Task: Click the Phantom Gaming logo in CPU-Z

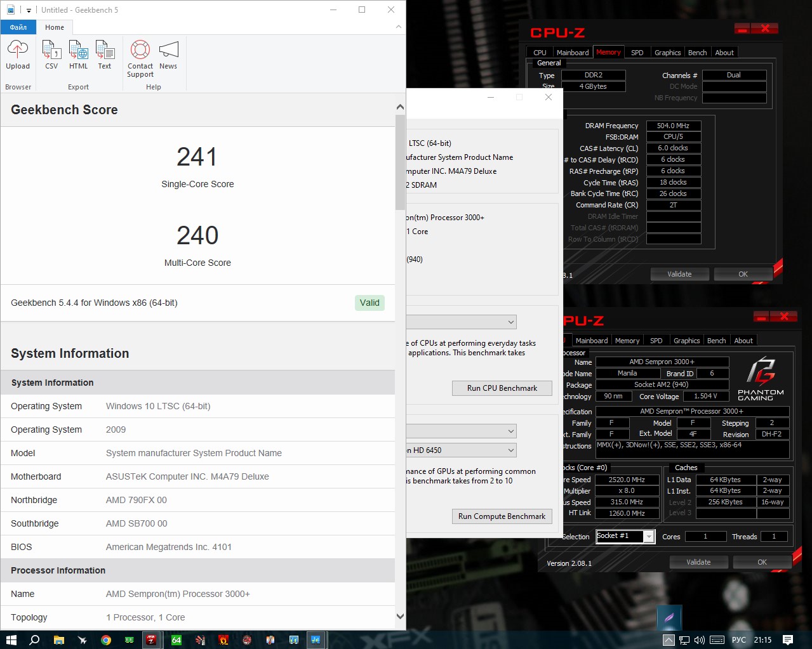Action: coord(761,377)
